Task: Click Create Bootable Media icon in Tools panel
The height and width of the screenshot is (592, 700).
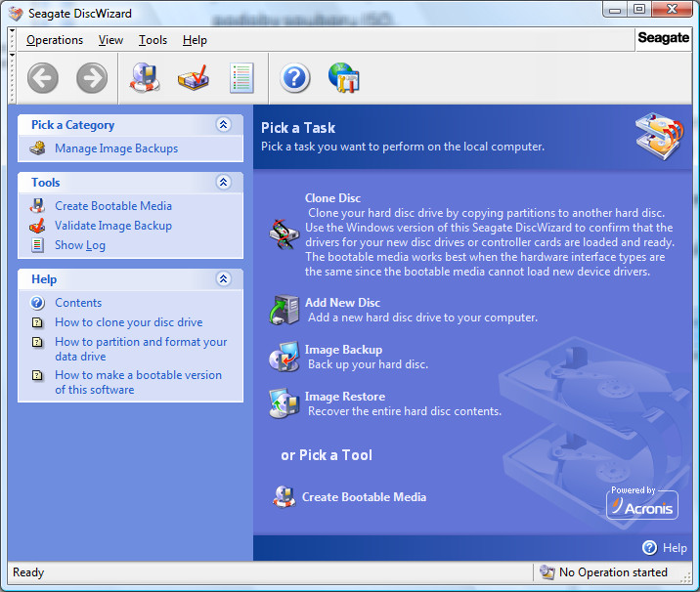Action: click(37, 206)
